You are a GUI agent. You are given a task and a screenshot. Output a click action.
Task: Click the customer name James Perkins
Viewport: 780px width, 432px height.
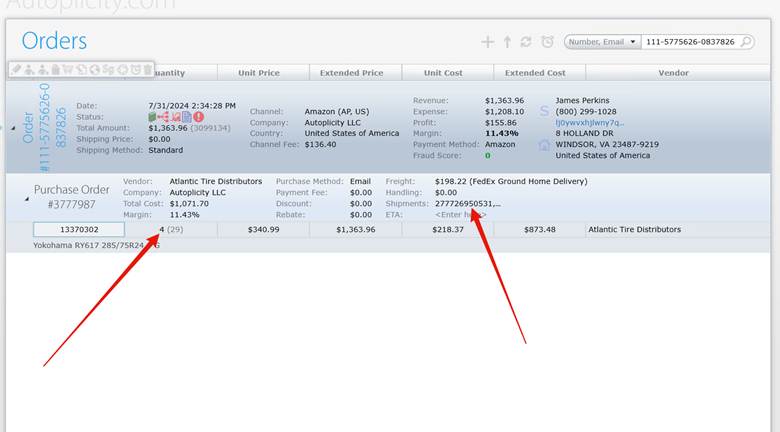pos(582,101)
